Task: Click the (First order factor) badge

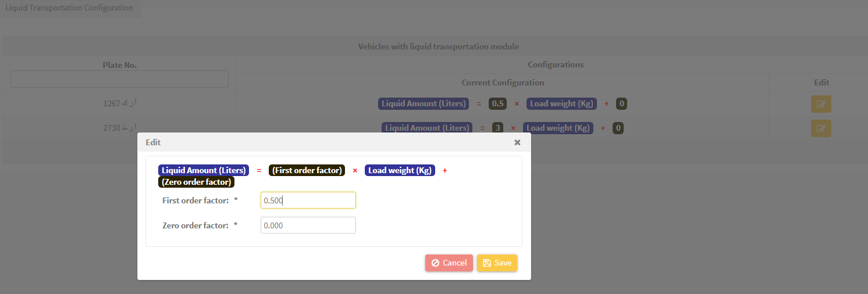Action: [307, 170]
